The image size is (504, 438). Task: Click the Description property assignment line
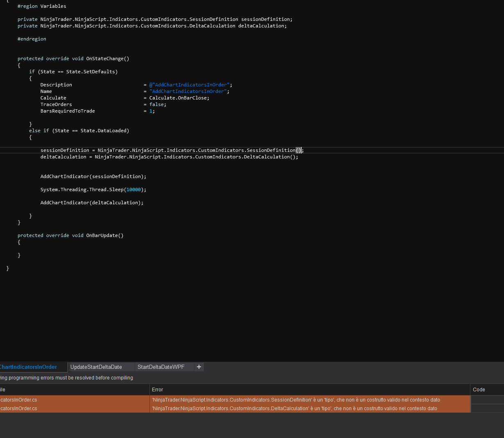coord(136,85)
